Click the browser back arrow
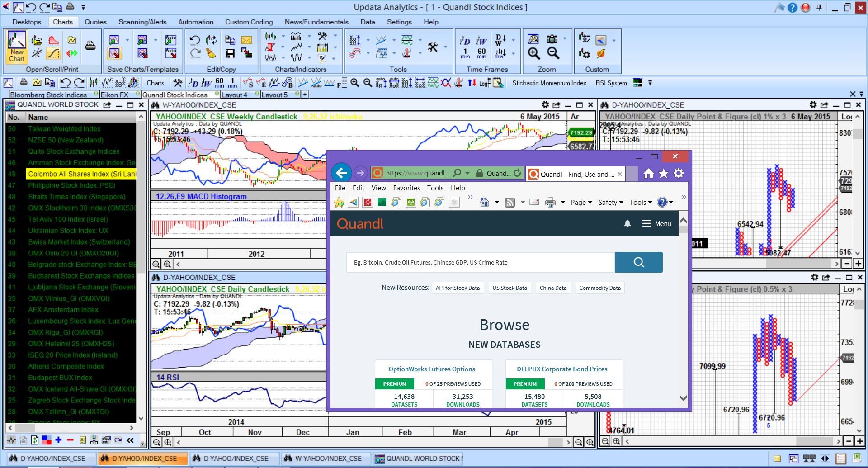Viewport: 868px width, 468px height. click(341, 173)
